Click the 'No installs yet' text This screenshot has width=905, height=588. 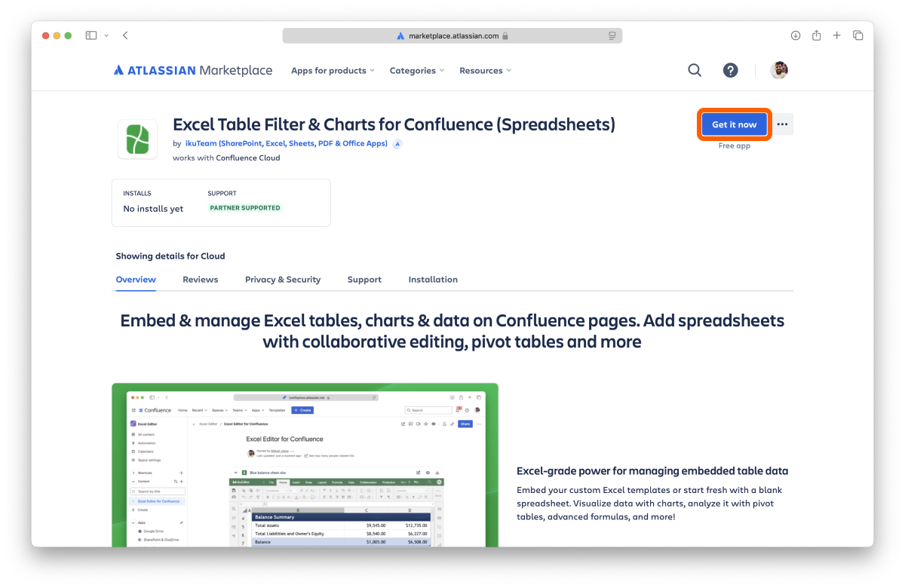tap(153, 209)
